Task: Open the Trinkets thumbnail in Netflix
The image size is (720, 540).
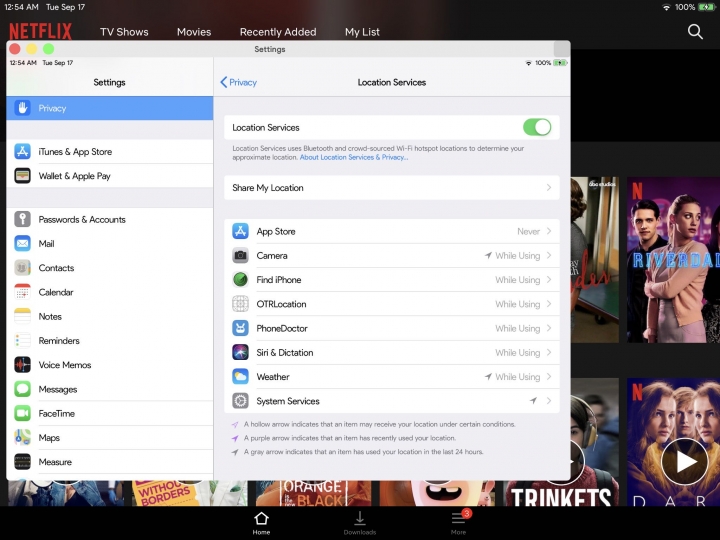Action: (x=561, y=493)
